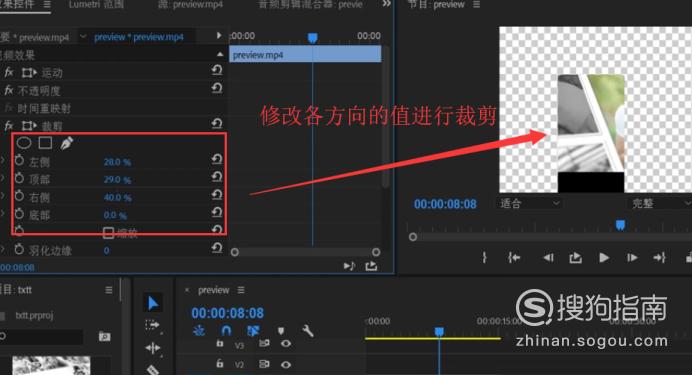
Task: Click Mark Out bracket in program monitor
Action: click(485, 257)
